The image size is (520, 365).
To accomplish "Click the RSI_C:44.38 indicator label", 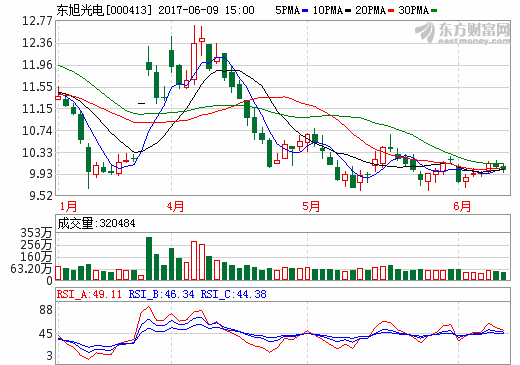I will 233,294.
